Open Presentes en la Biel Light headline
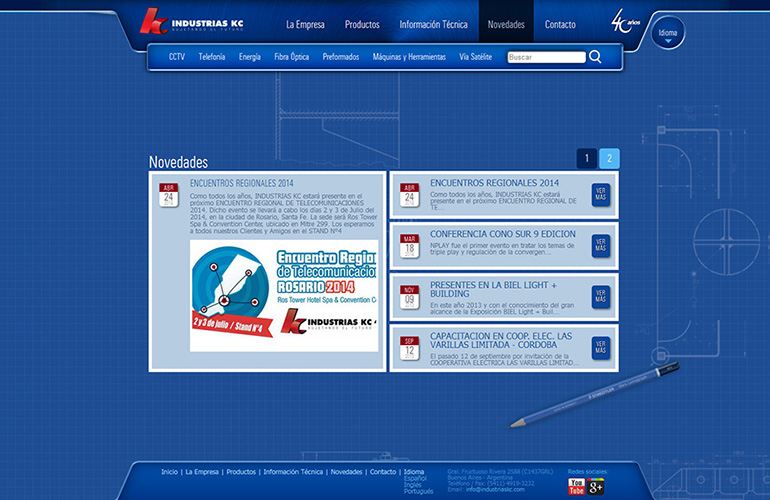This screenshot has width=770, height=500. tap(494, 289)
